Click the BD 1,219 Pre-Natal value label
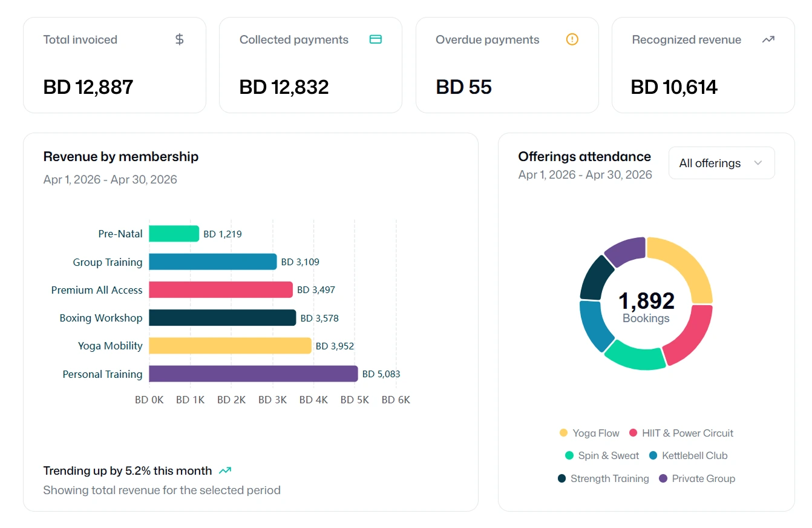The width and height of the screenshot is (812, 528). (x=223, y=234)
